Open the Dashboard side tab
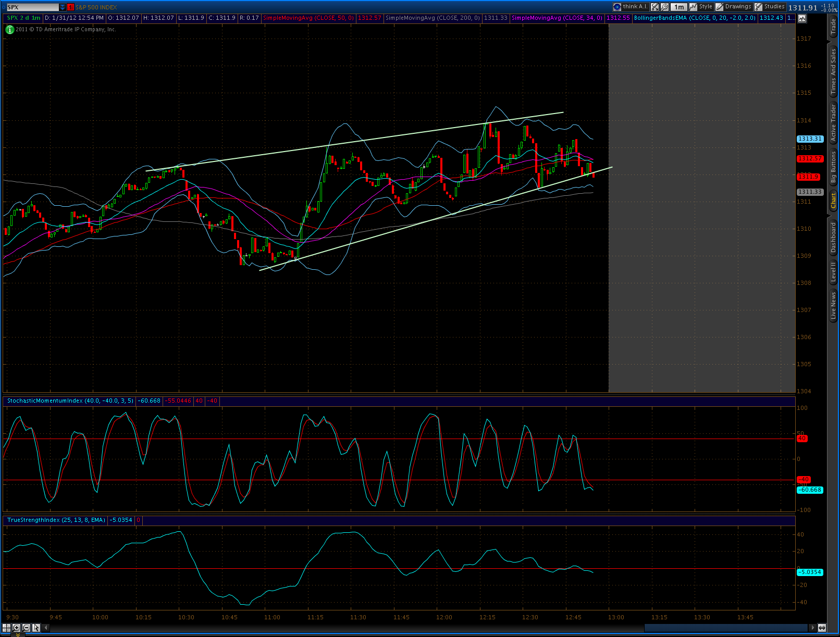The width and height of the screenshot is (840, 637). pyautogui.click(x=833, y=238)
